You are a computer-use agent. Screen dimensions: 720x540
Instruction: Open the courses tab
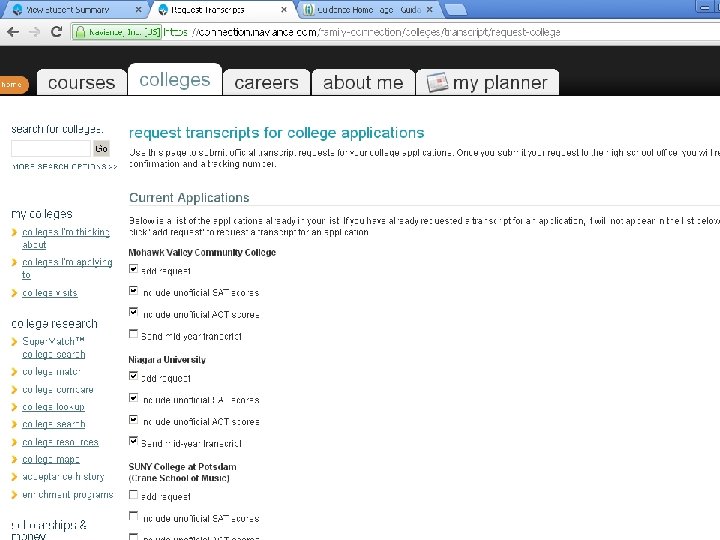tap(82, 83)
